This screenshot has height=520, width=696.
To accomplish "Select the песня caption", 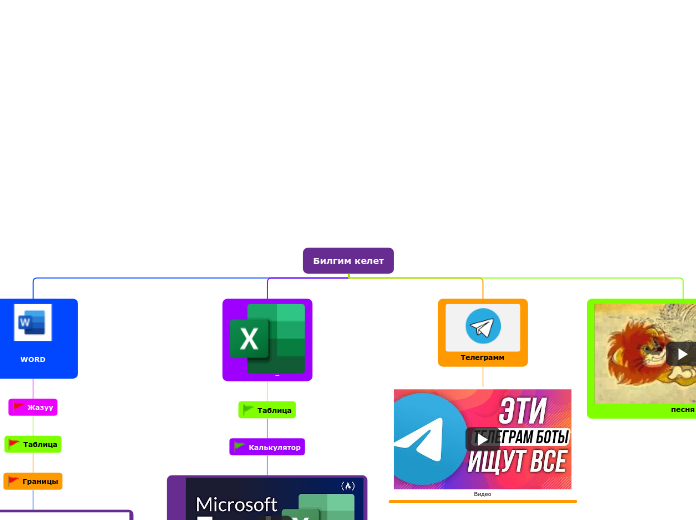I will 682,409.
